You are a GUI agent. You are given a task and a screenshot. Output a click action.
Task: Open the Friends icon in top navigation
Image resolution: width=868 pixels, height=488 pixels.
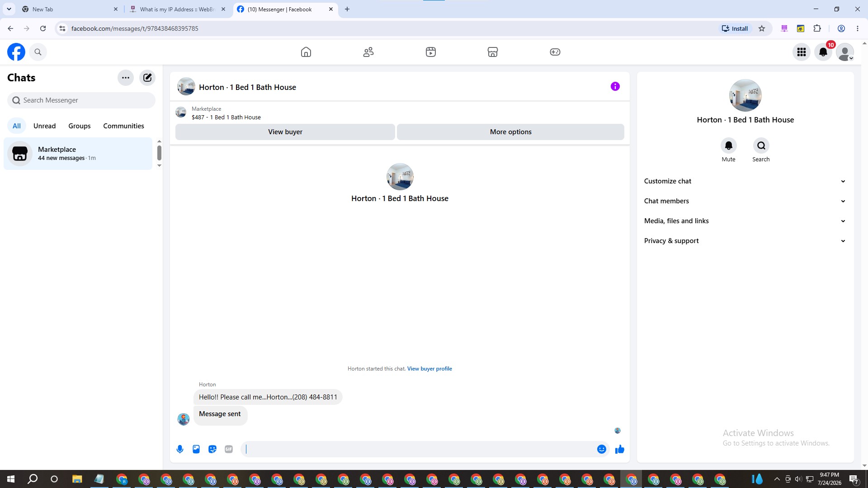[368, 52]
